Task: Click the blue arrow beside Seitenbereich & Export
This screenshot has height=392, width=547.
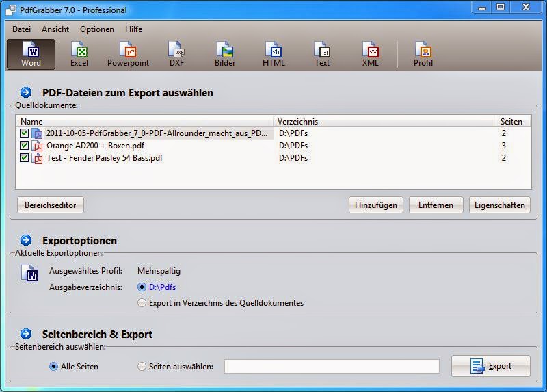Action: (x=26, y=334)
